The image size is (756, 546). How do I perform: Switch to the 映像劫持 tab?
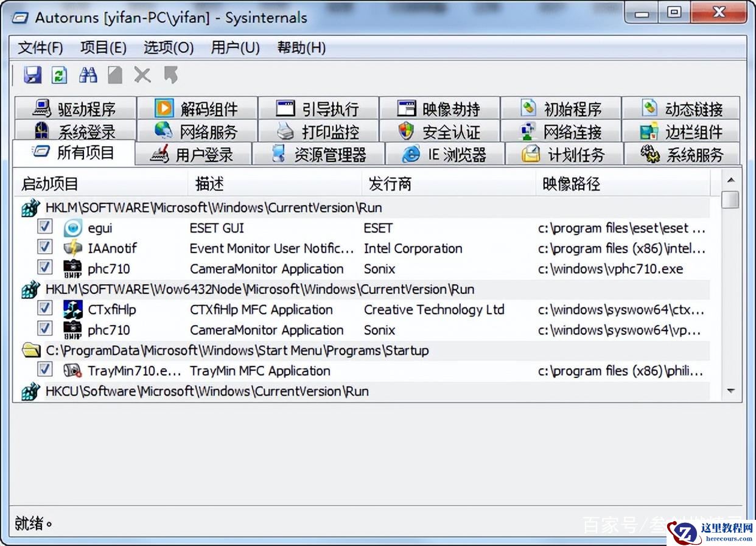pyautogui.click(x=439, y=108)
